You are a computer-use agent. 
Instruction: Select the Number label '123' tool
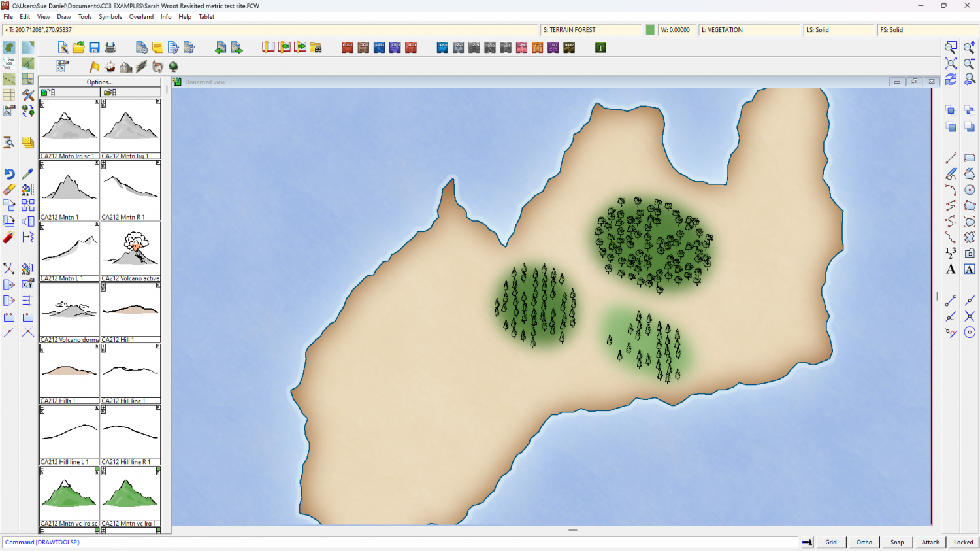coord(951,253)
